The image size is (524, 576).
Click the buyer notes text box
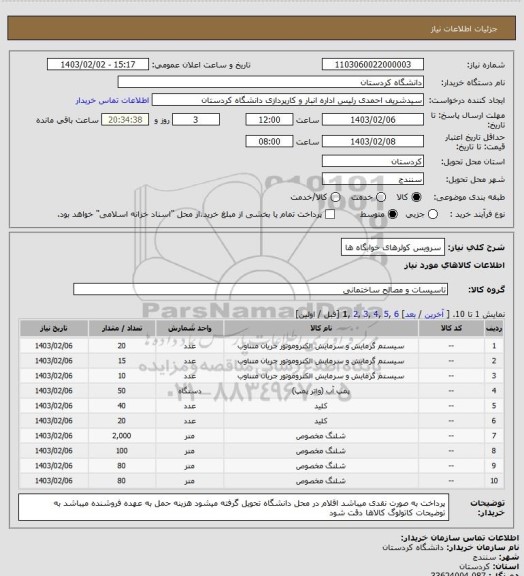point(233,507)
